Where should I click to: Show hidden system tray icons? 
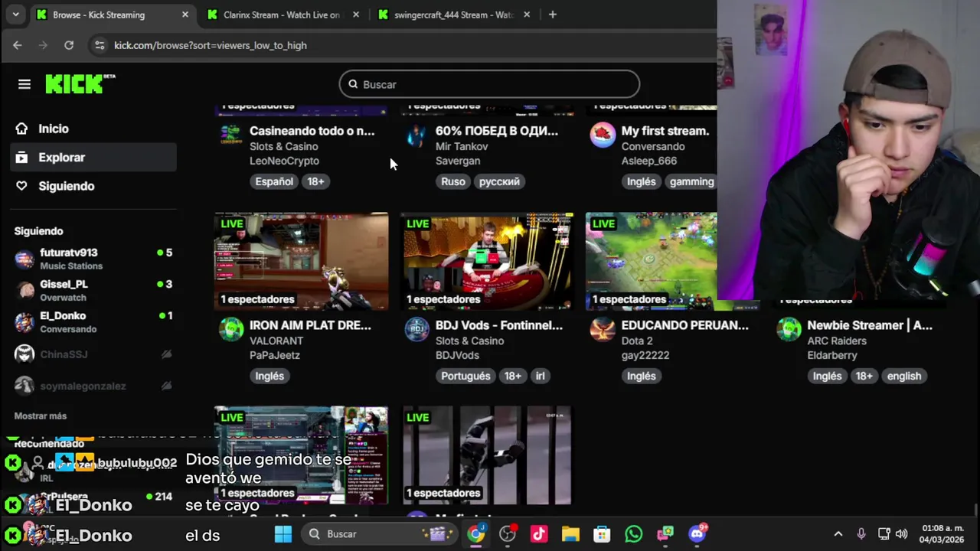tap(838, 534)
